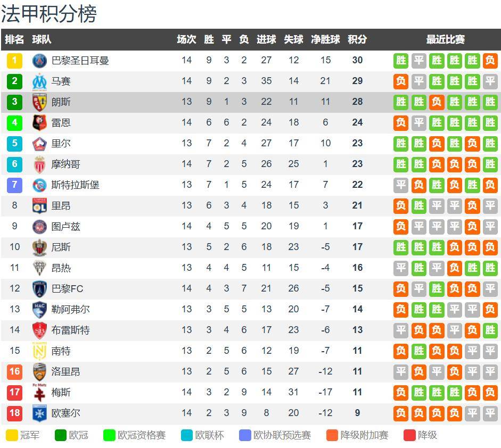The width and height of the screenshot is (501, 448).
Task: Click the 最近比赛 column header
Action: pos(445,39)
